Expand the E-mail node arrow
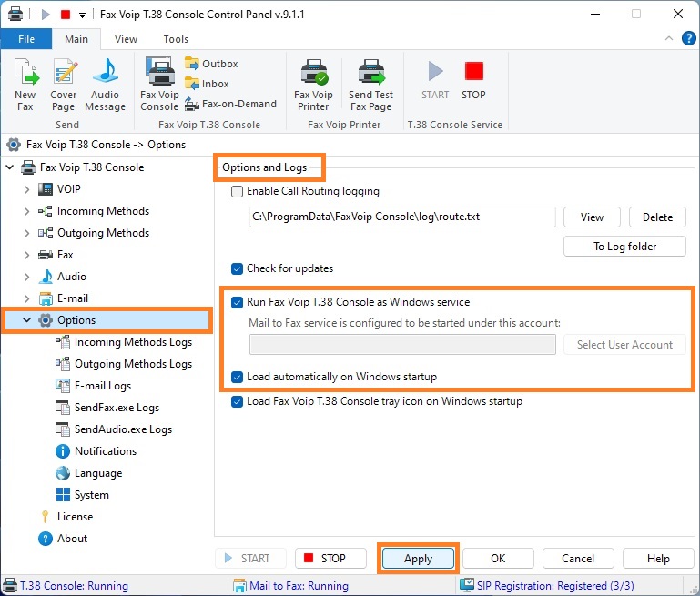 (26, 298)
